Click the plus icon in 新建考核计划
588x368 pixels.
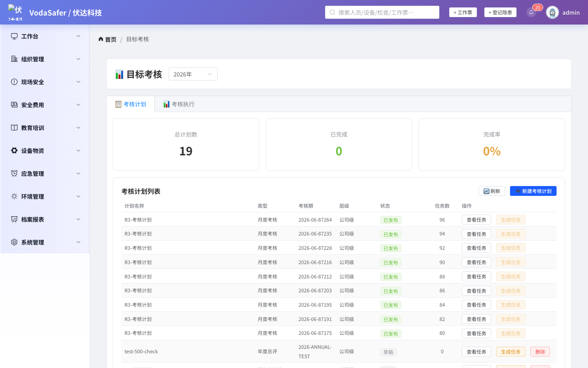click(518, 191)
